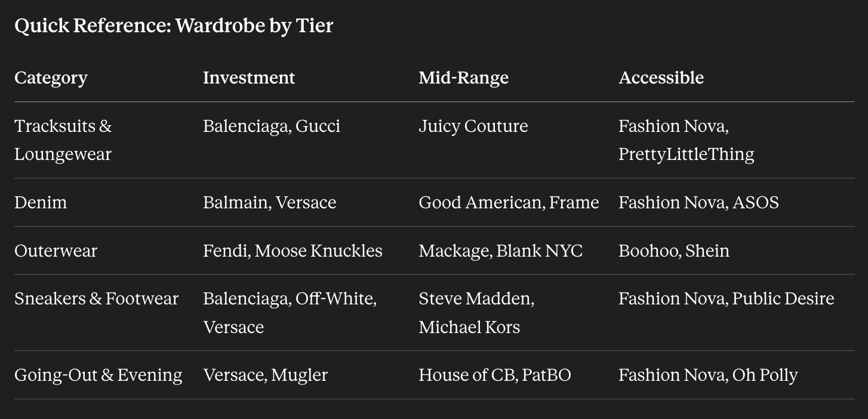Select the Balmain, Versace cell
The width and height of the screenshot is (868, 419).
tap(270, 202)
